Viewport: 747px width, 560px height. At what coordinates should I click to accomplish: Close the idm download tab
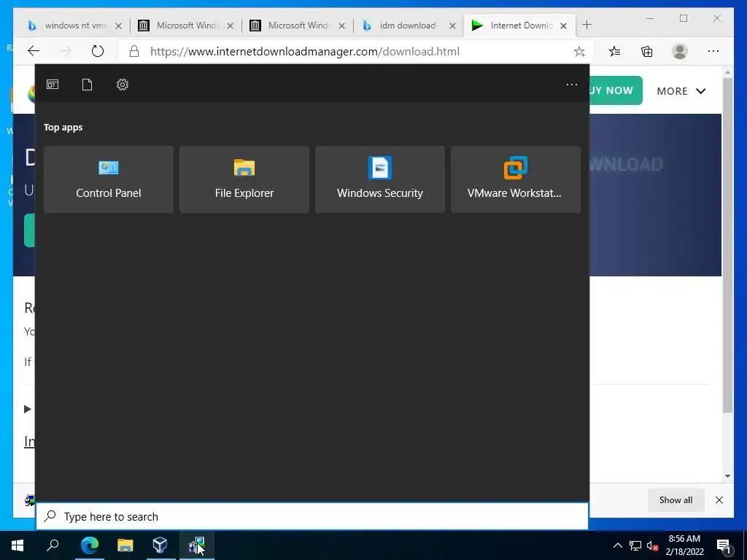click(452, 26)
